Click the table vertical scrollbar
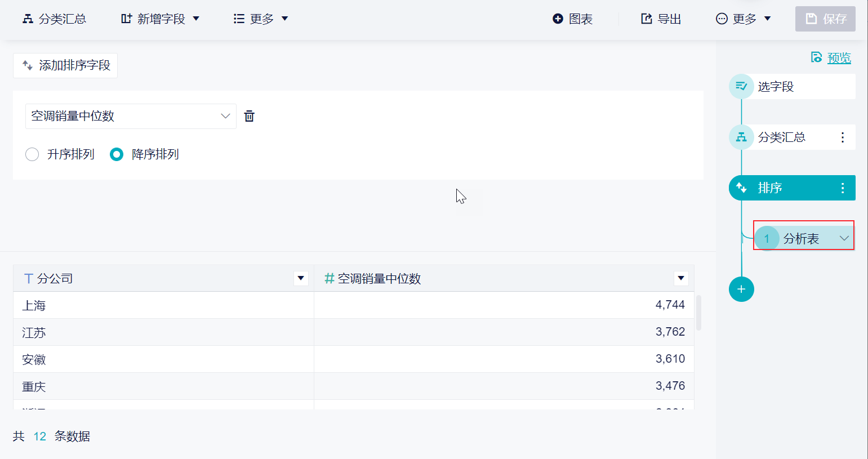Screen dimensions: 868x459 click(699, 313)
